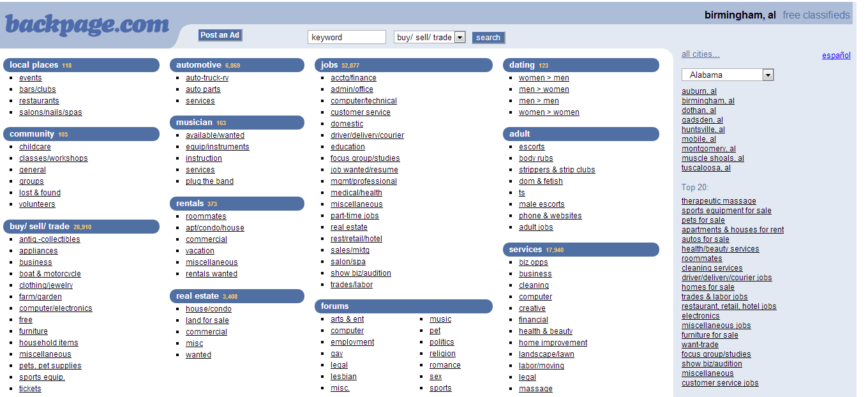Click the Post an Ad button
This screenshot has height=397, width=868.
220,35
